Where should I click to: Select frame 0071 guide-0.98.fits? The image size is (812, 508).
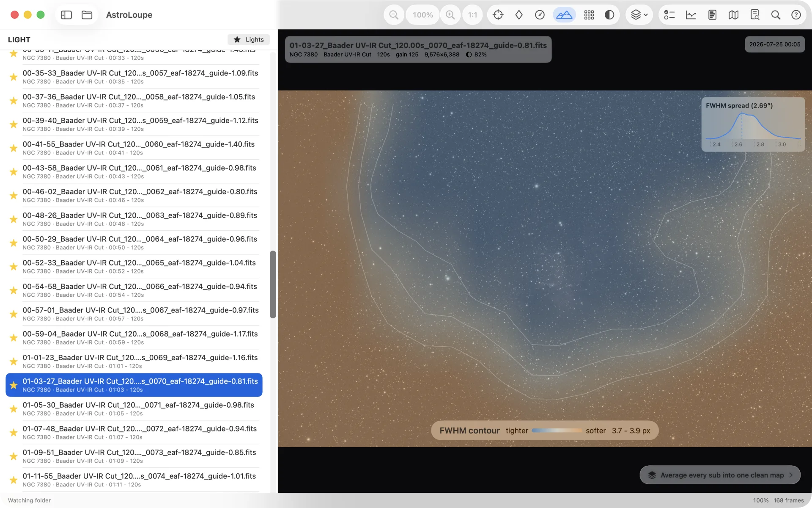coord(134,409)
